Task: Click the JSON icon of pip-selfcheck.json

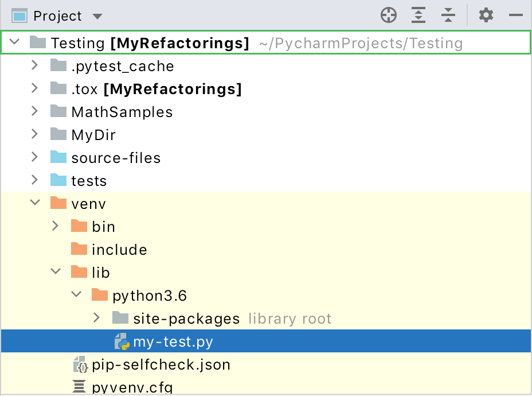Action: tap(79, 364)
